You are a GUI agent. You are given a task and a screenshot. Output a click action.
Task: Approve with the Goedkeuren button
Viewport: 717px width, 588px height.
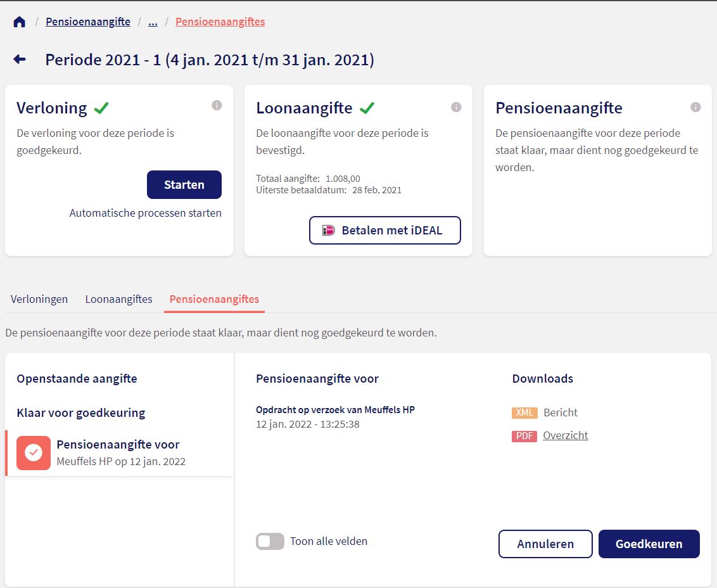[649, 544]
